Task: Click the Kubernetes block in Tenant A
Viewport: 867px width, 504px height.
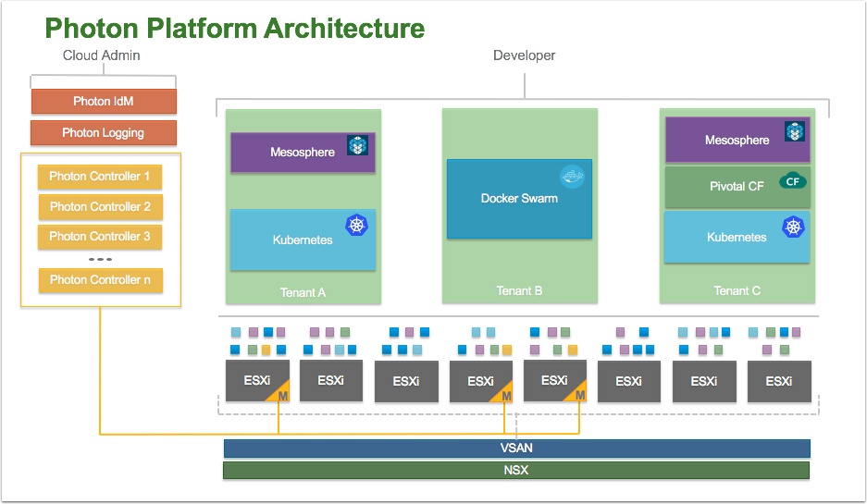Action: [x=303, y=240]
